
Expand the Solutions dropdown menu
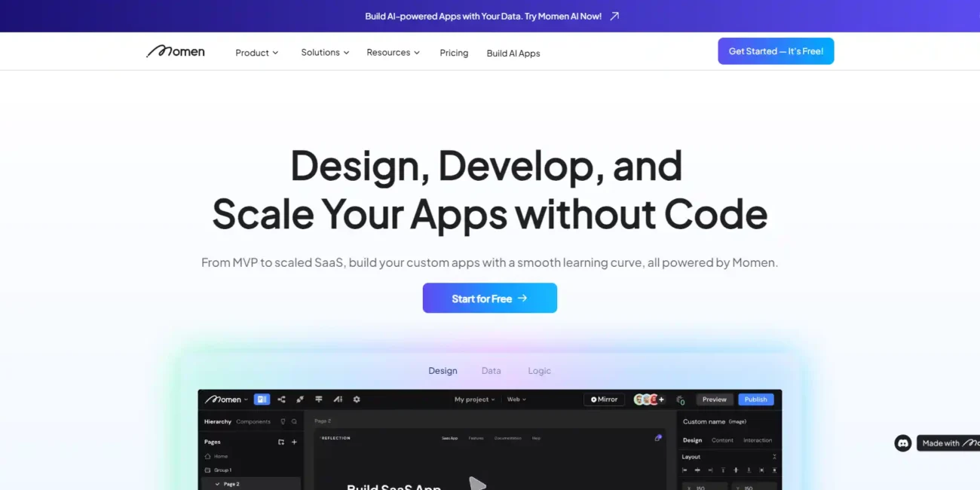pyautogui.click(x=325, y=52)
